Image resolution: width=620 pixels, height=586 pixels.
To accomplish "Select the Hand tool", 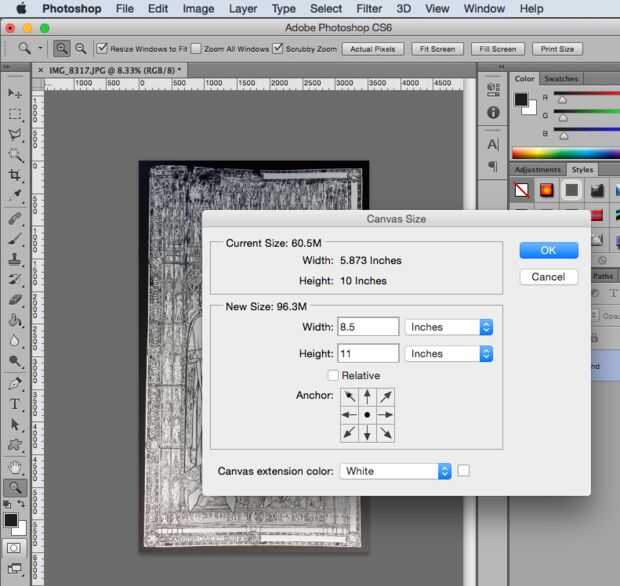I will pyautogui.click(x=15, y=467).
